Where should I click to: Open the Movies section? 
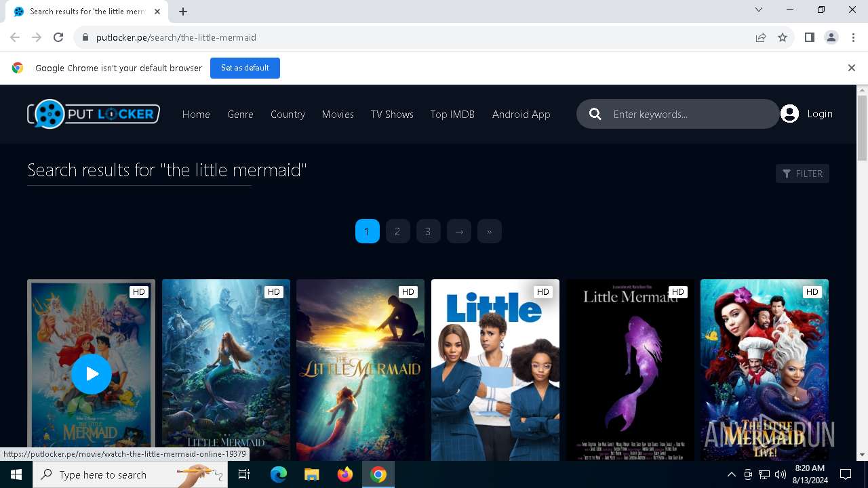338,114
